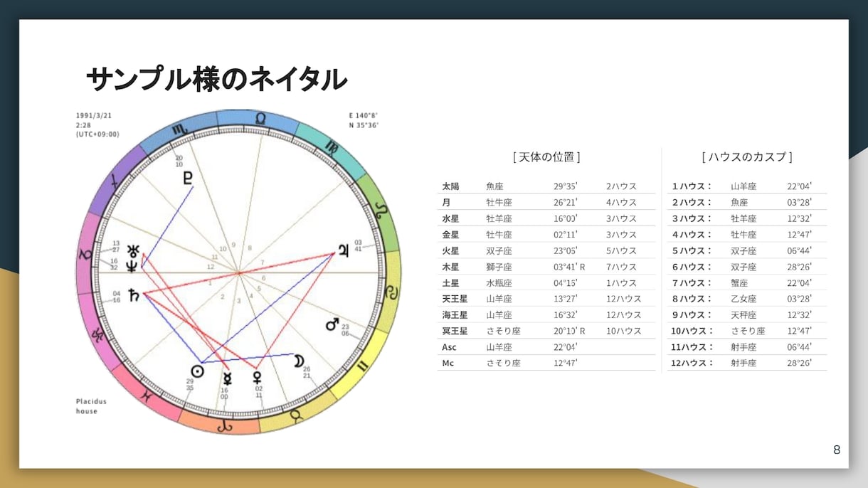Click the Scorpio glyph on the wheel
The width and height of the screenshot is (868, 488).
[179, 129]
